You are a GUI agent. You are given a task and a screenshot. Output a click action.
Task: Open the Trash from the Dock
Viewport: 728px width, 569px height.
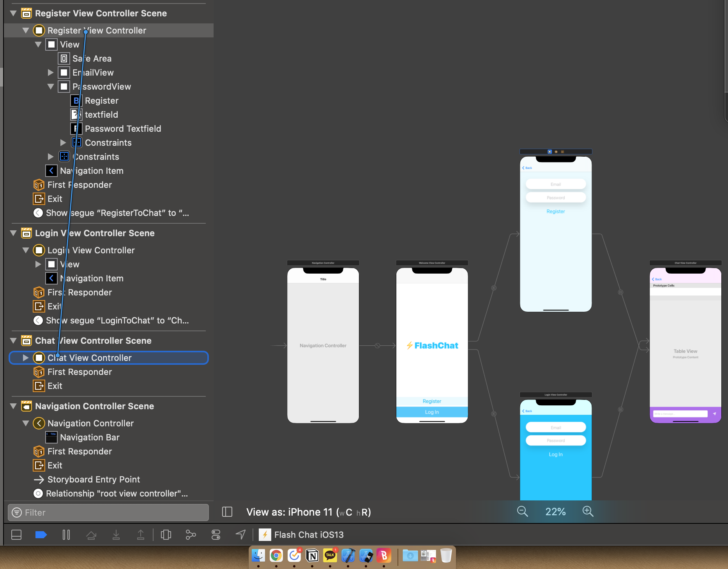tap(445, 556)
